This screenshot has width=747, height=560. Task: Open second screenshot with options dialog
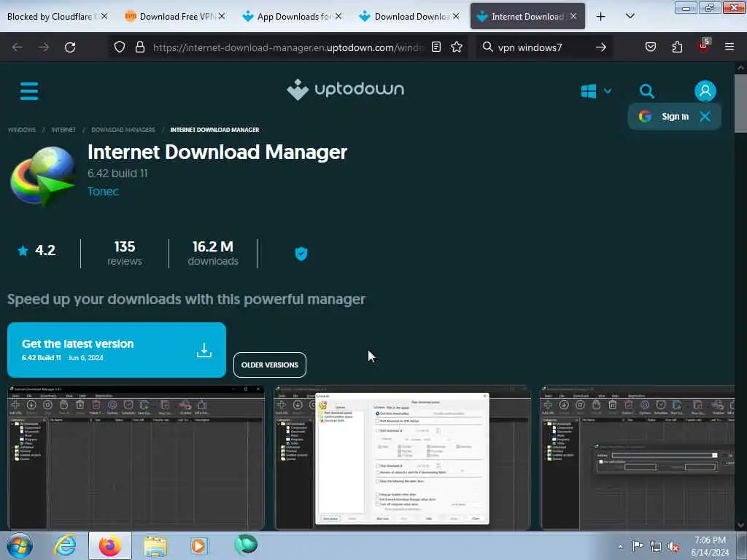click(402, 458)
